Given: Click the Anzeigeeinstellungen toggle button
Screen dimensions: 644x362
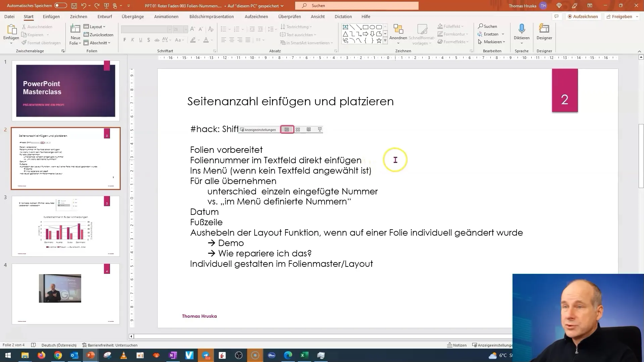Looking at the screenshot, I should pyautogui.click(x=259, y=129).
